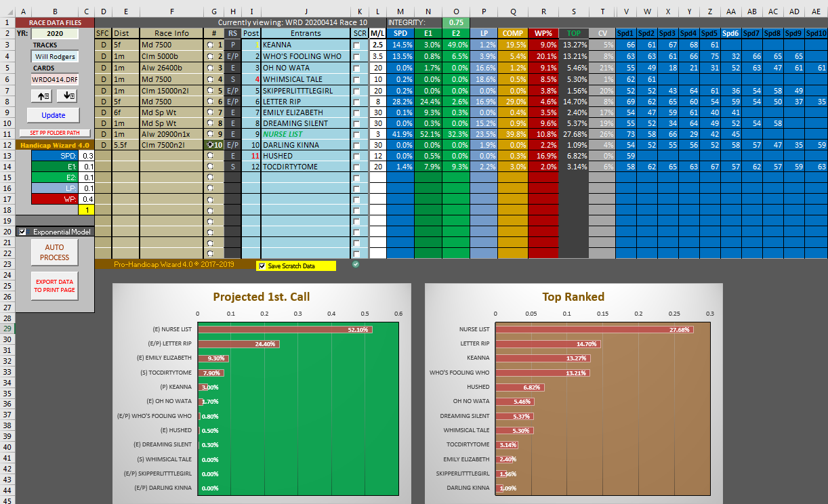Tick the SCR checkbox for NURSE LIST
This screenshot has height=504, width=828.
coord(356,135)
